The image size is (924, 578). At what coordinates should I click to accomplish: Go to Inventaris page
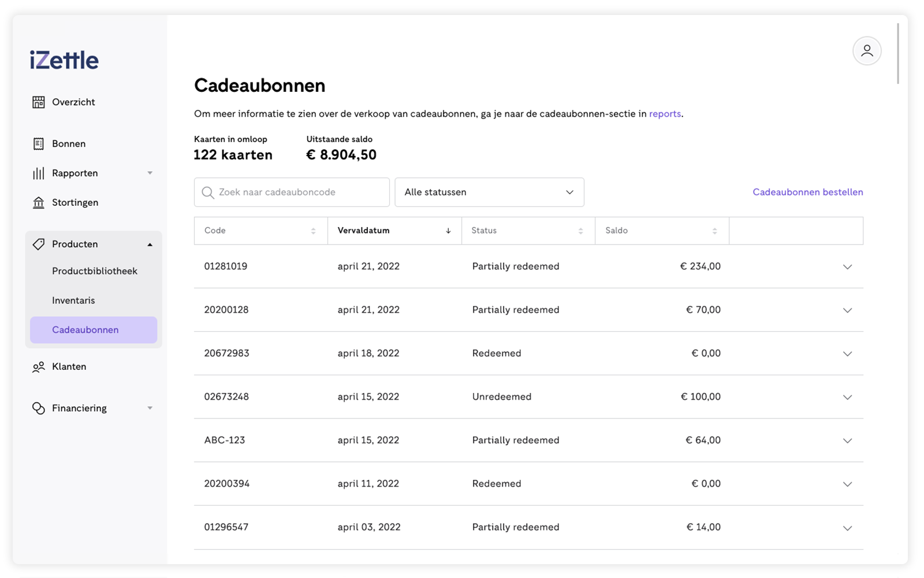coord(73,301)
